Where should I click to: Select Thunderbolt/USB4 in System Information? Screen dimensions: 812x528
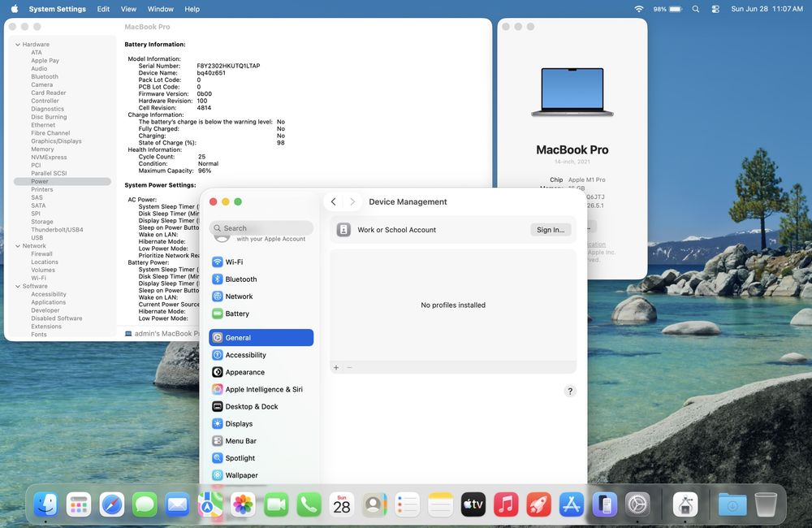point(57,230)
